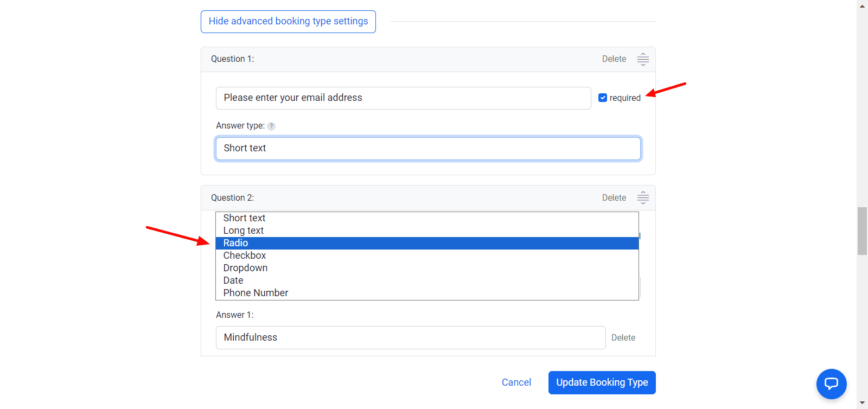Select Date from the answer type list

pyautogui.click(x=233, y=280)
